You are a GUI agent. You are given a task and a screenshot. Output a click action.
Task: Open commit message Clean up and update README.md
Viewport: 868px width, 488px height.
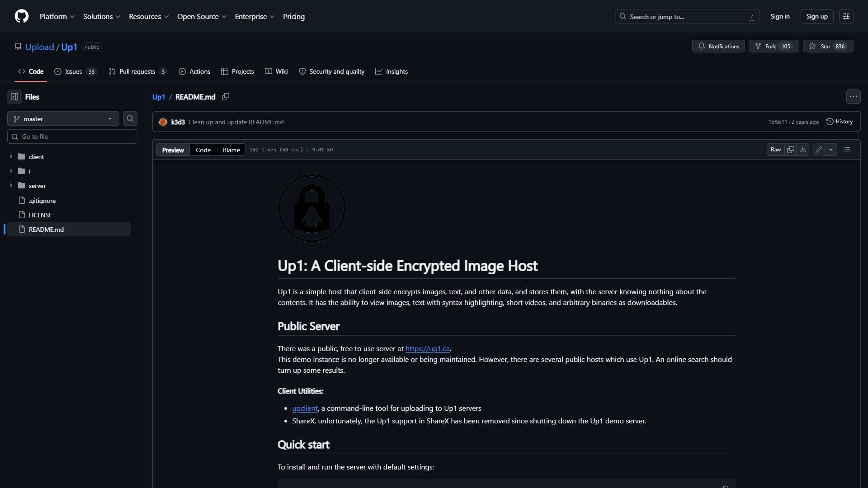236,122
